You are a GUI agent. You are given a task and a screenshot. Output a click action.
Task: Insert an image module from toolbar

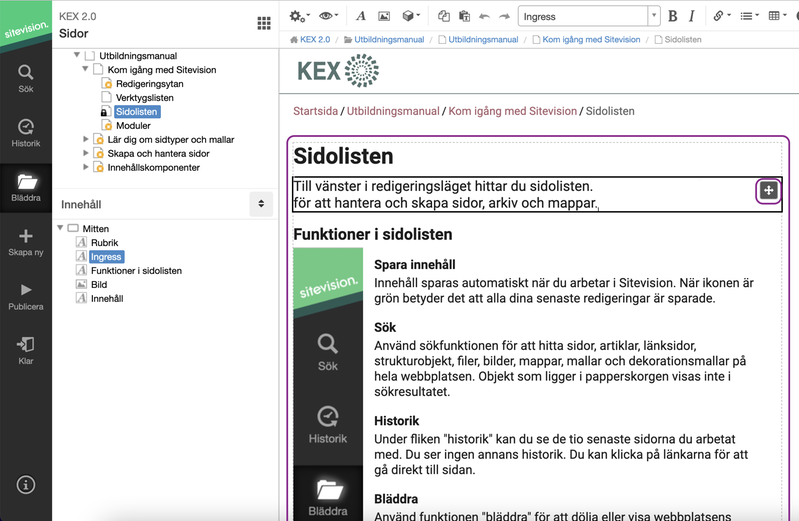384,16
